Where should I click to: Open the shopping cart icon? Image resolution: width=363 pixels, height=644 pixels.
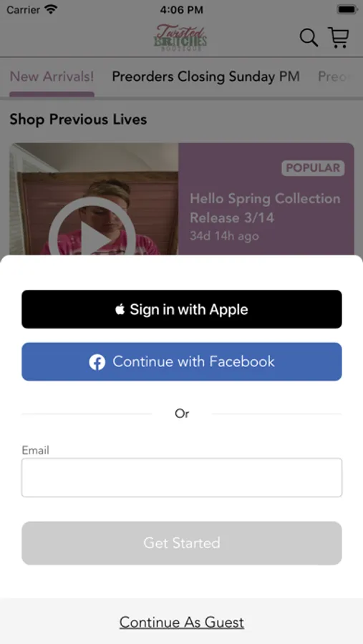pyautogui.click(x=339, y=37)
